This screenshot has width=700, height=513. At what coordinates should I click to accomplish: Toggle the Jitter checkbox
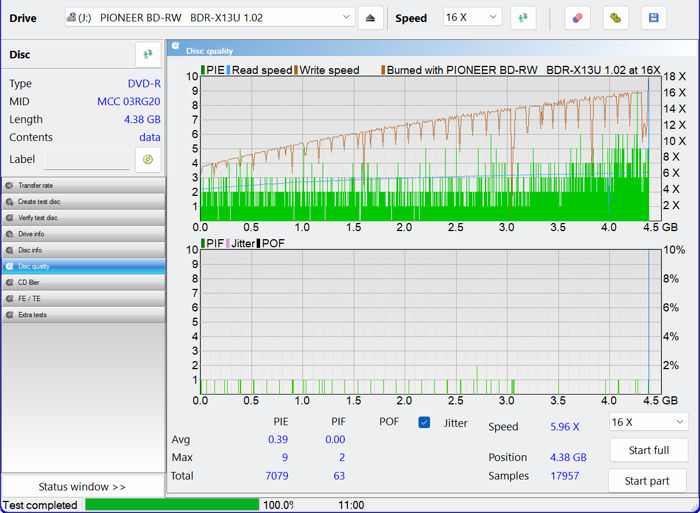(424, 423)
